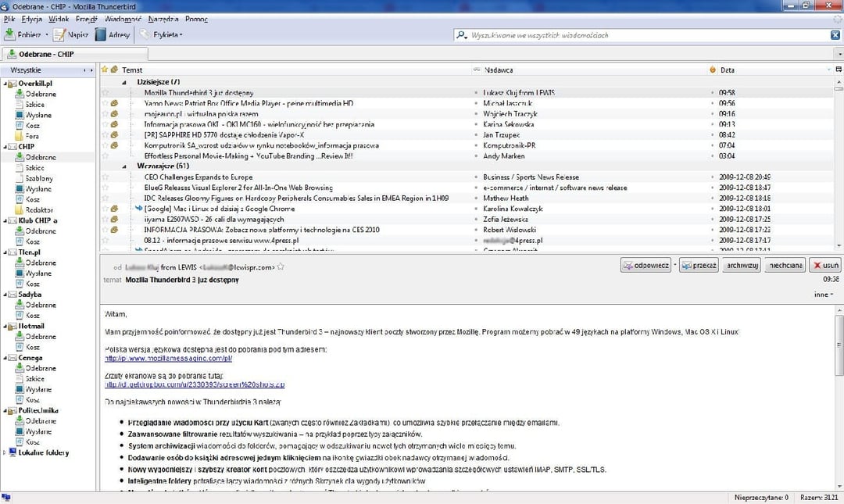Viewport: 844px width, 504px height.
Task: Open the inne dropdown in message header
Action: [x=822, y=294]
